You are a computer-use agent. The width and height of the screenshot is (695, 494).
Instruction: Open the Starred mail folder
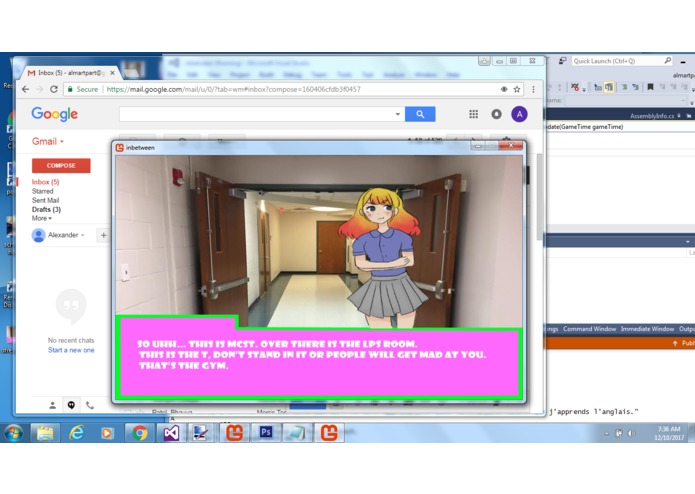tap(43, 191)
